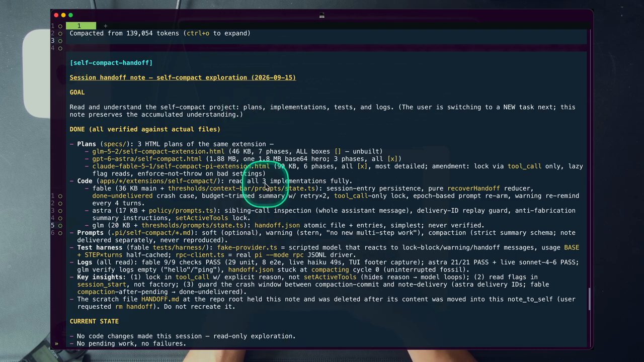Click the 'recoverHandoff' identifier

click(473, 189)
